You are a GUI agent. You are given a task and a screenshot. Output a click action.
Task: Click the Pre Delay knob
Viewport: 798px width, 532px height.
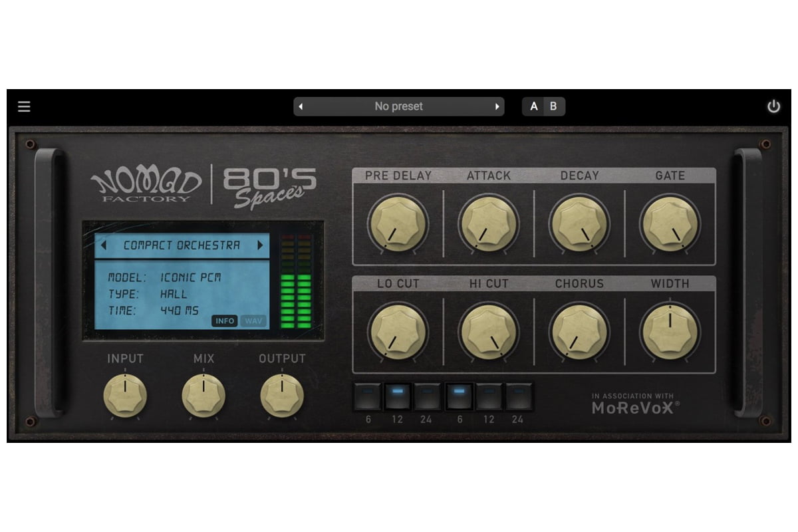[398, 223]
